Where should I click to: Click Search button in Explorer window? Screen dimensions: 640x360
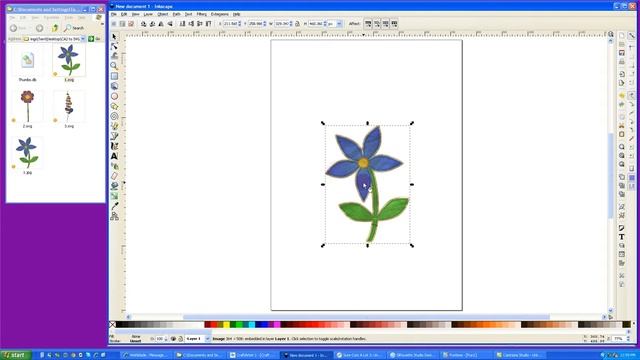74,28
